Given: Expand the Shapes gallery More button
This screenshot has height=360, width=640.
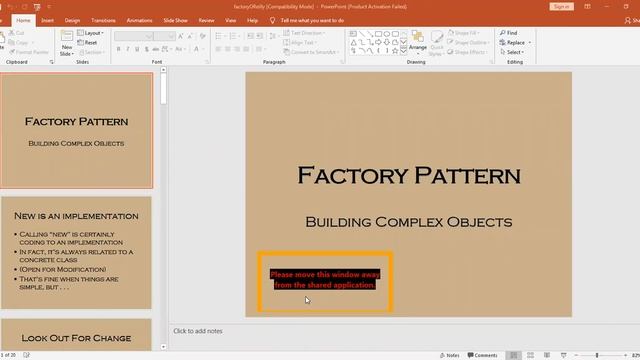Looking at the screenshot, I should tap(403, 51).
